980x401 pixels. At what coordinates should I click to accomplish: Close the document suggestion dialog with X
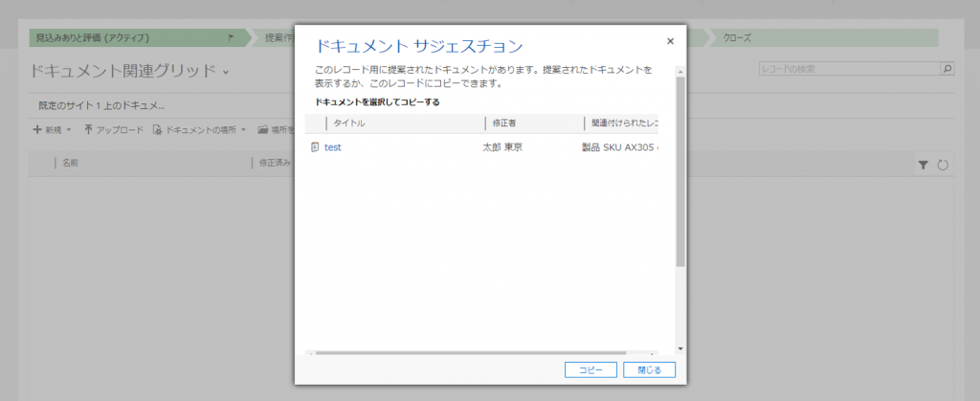tap(671, 42)
